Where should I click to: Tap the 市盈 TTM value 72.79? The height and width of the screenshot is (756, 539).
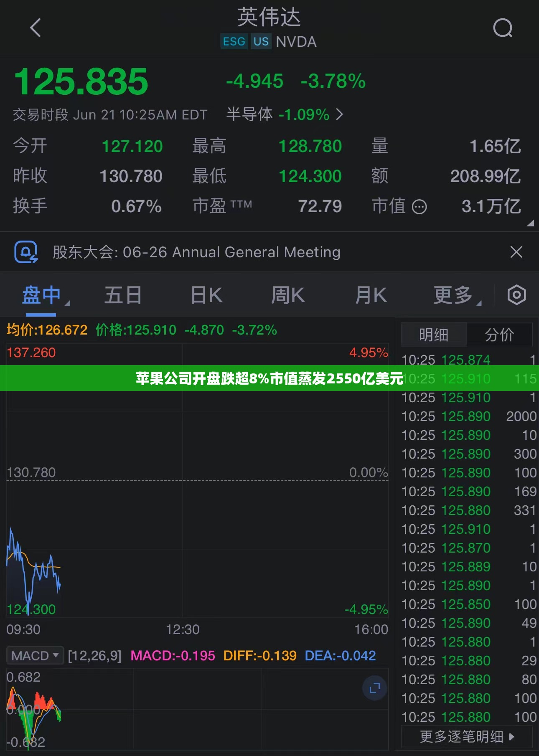(x=320, y=206)
